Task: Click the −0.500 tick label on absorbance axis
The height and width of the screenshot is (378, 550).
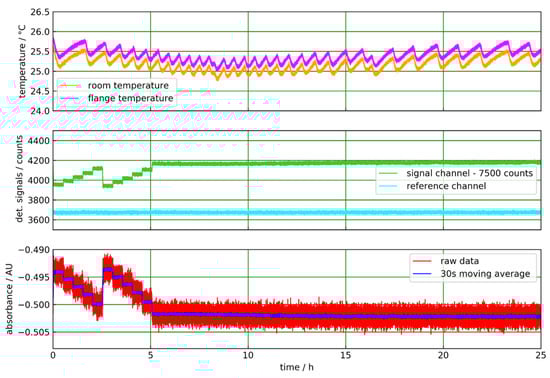Action: pos(34,305)
